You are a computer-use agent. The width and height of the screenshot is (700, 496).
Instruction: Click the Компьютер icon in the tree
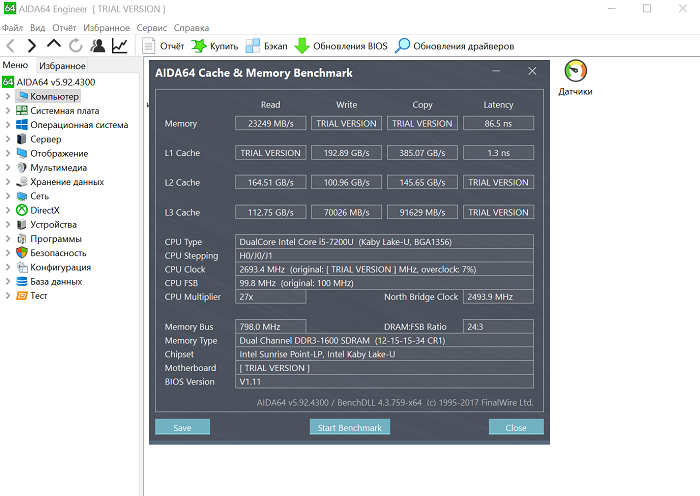[23, 96]
